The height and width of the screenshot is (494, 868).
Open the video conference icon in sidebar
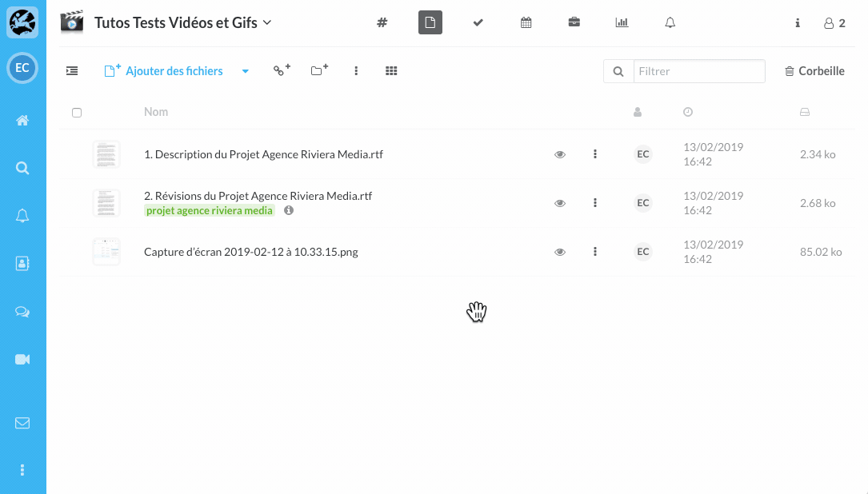22,360
